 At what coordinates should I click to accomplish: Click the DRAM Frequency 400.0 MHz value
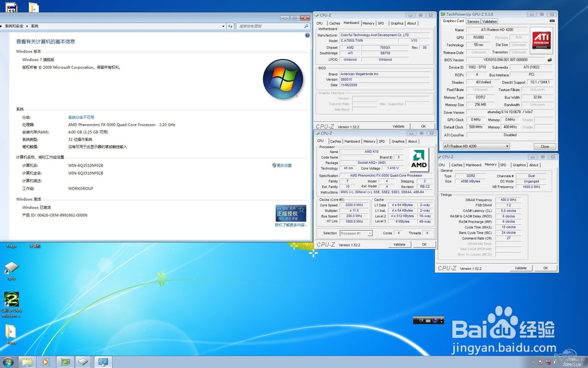pyautogui.click(x=508, y=200)
